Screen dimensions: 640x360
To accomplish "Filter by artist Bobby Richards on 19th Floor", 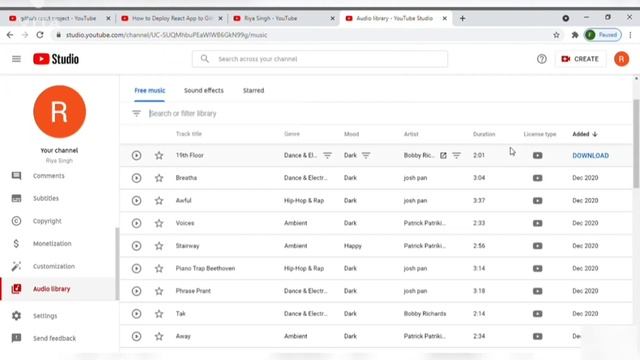I will [x=456, y=156].
